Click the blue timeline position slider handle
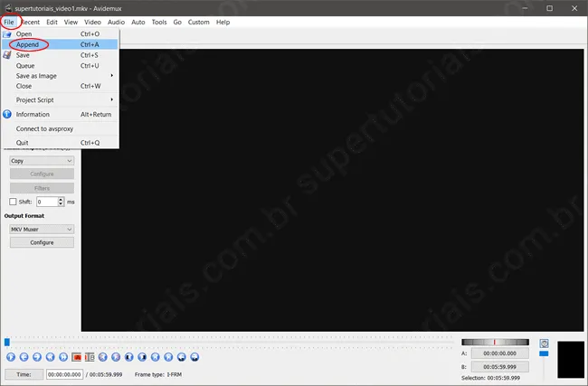 tap(7, 342)
